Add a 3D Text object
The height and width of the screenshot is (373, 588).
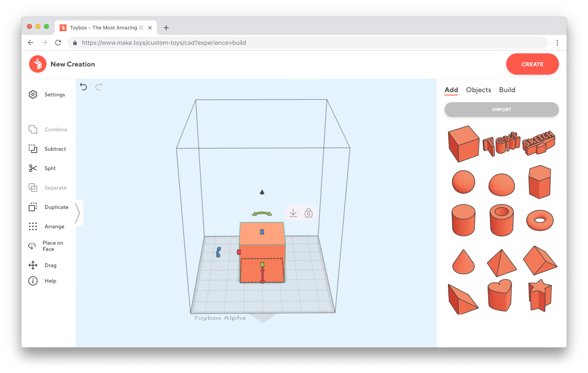pyautogui.click(x=502, y=144)
